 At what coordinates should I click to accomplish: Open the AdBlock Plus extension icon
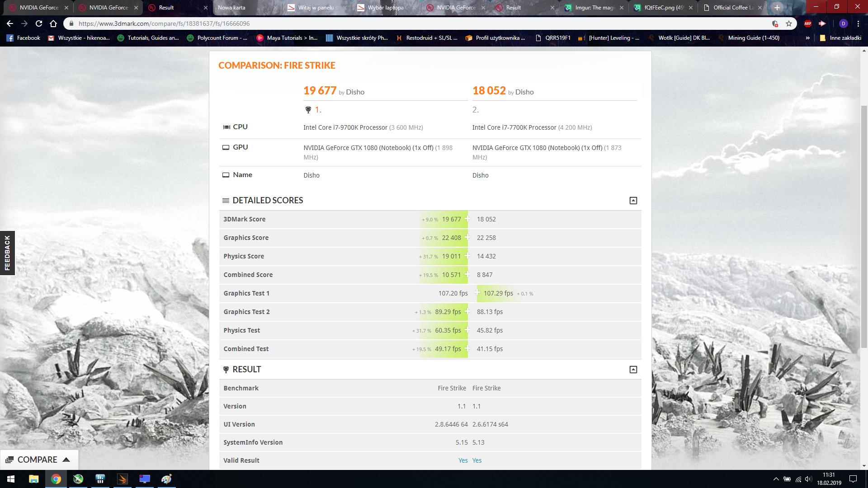coord(808,23)
